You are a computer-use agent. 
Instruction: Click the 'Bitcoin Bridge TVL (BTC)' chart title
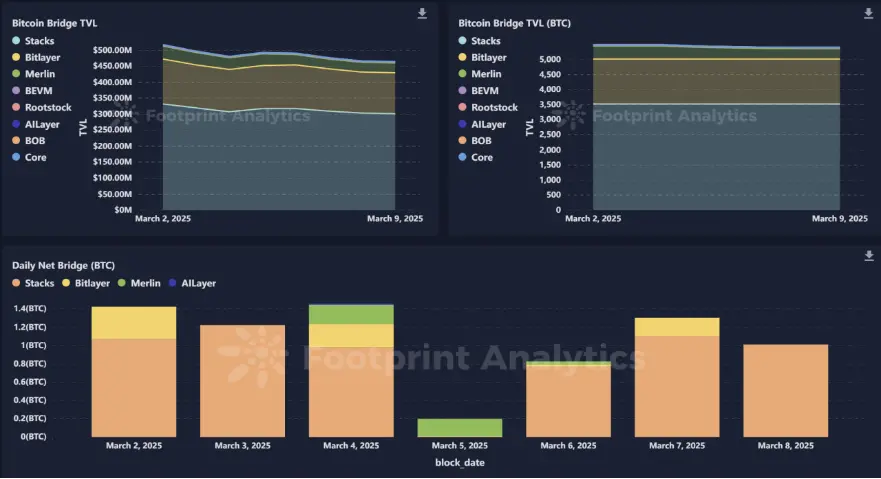point(514,23)
